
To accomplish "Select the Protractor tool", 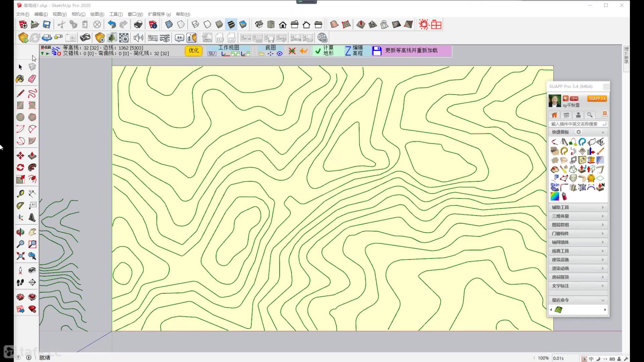I will [20, 205].
